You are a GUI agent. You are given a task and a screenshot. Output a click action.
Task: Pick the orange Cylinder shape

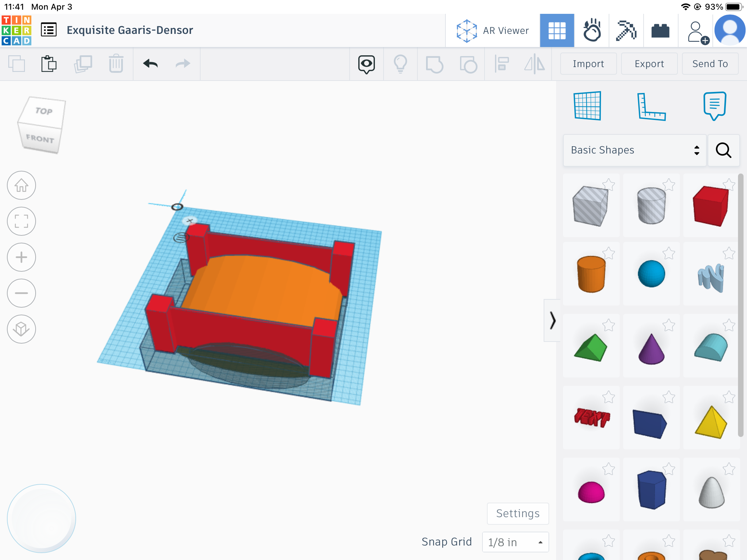591,274
